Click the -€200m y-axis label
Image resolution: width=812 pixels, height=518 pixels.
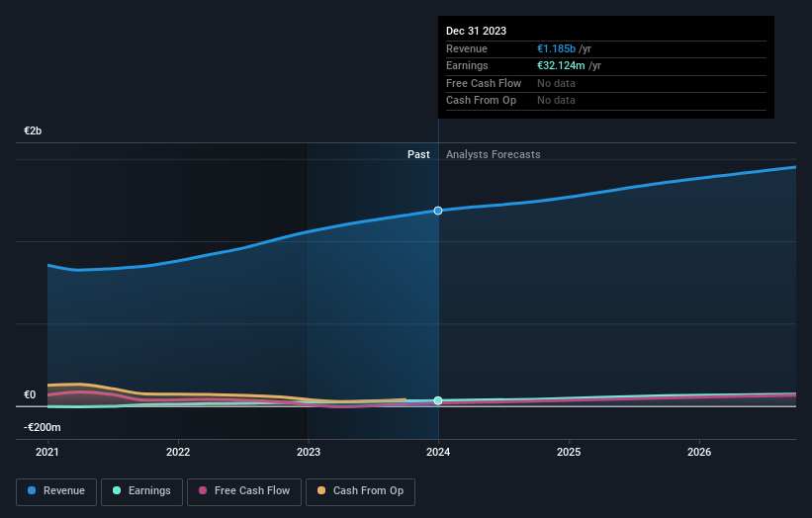coord(42,427)
